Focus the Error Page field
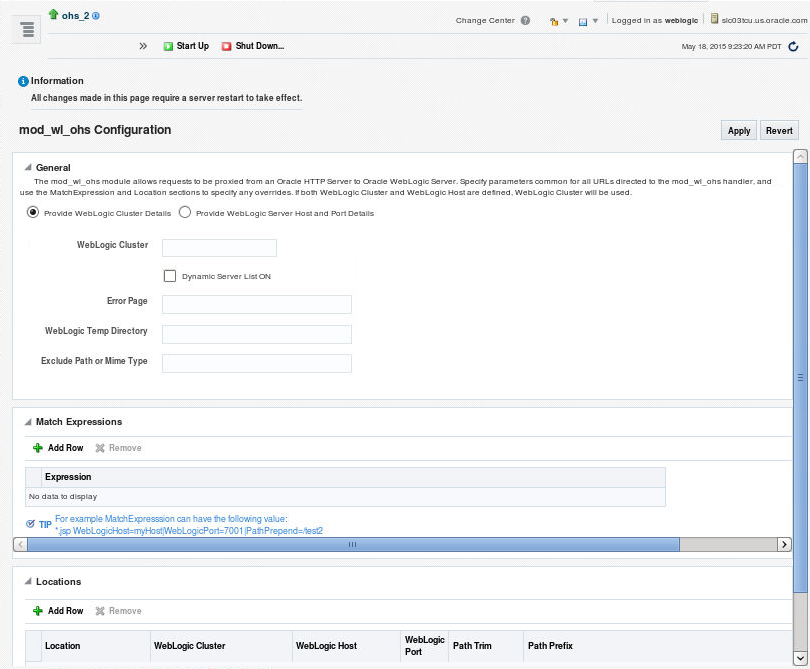 point(257,304)
